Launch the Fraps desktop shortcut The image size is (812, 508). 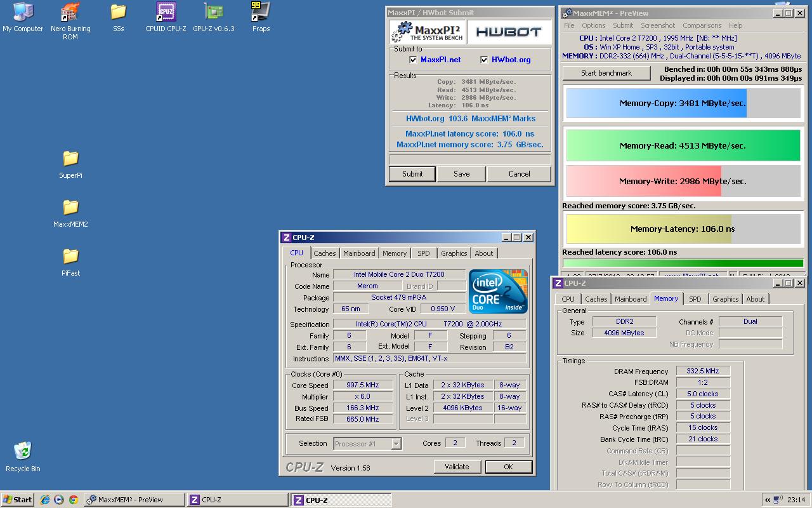[x=261, y=17]
